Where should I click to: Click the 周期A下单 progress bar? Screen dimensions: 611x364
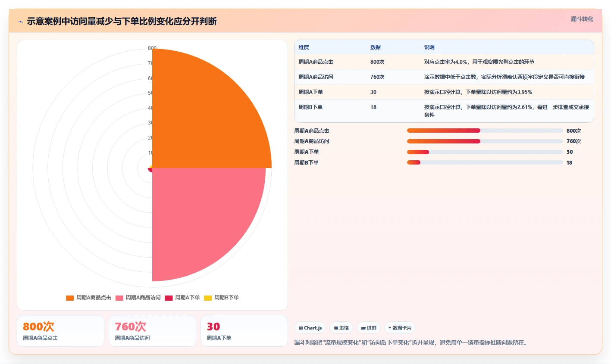(485, 152)
